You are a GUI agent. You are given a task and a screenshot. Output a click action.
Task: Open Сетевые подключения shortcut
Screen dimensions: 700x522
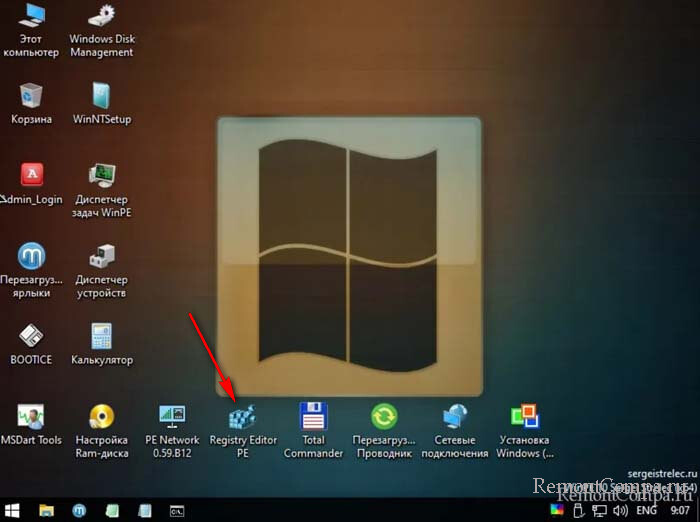click(454, 431)
